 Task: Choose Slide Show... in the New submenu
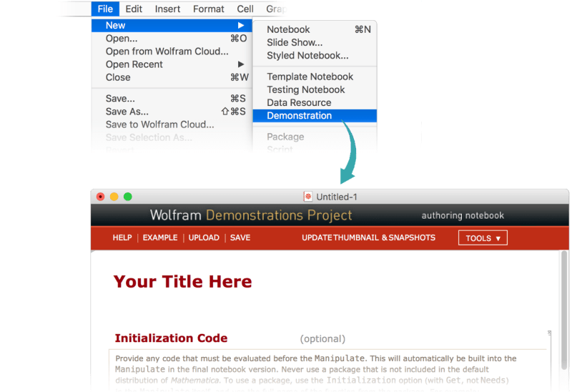(315, 42)
